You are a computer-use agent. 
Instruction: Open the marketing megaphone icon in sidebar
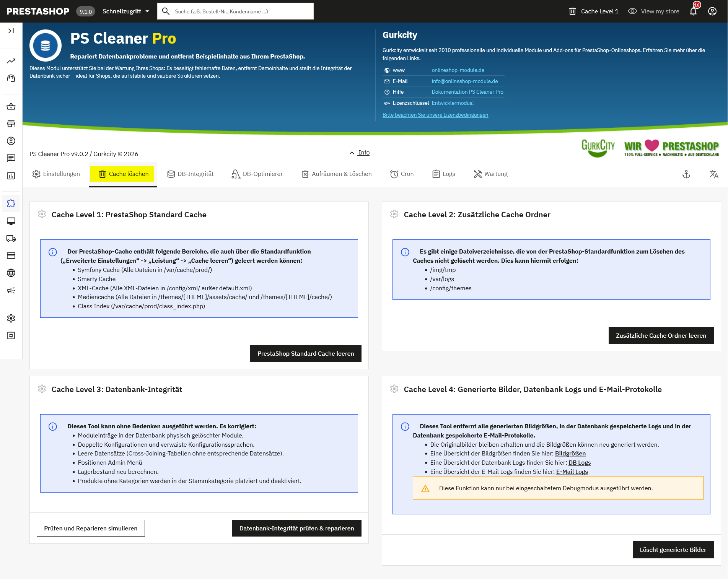pos(11,290)
